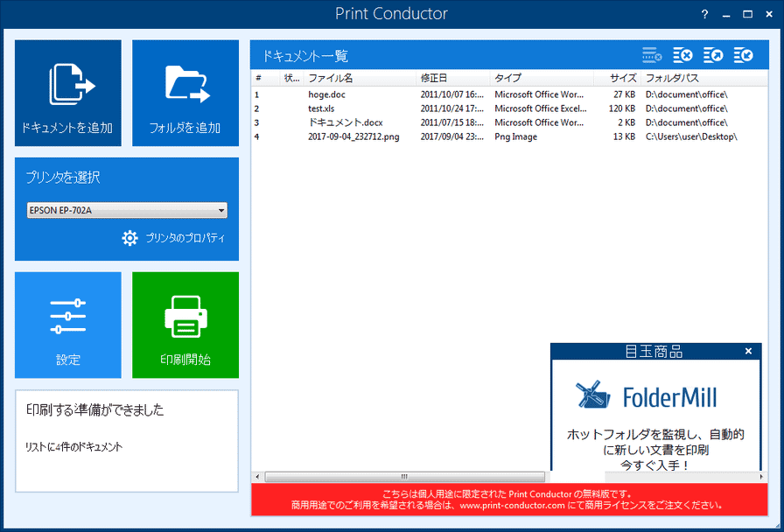Click the 120 KB size cell
This screenshot has width=784, height=532.
click(621, 108)
